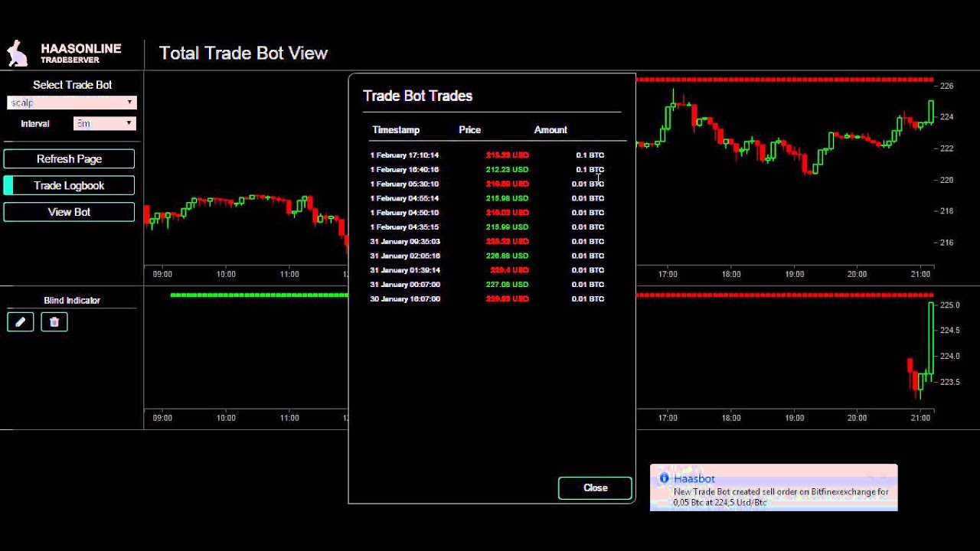Click the 224.5 indicator axis label
Viewport: 980px width, 551px height.
(x=949, y=331)
